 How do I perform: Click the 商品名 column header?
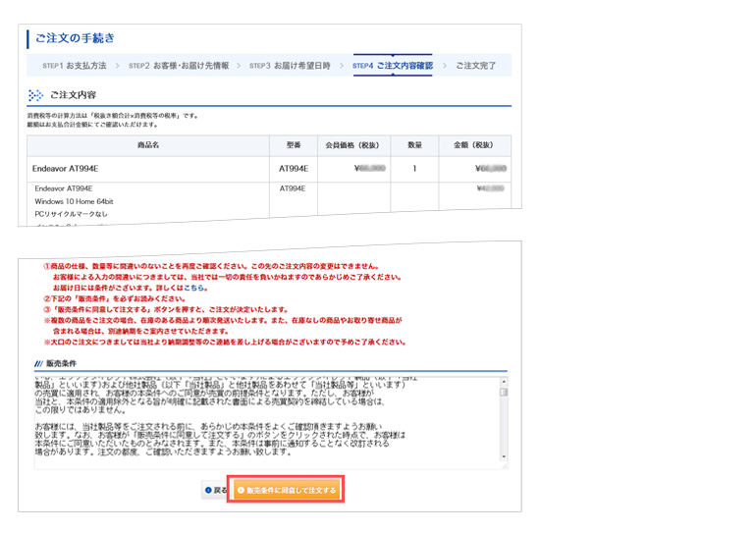(x=148, y=145)
